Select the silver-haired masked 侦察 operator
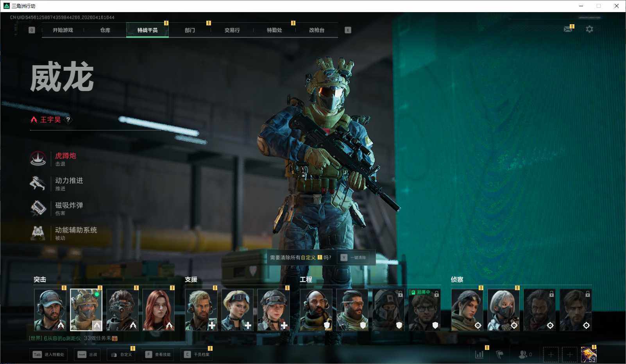Screen dimensions: 626x364 (x=503, y=310)
